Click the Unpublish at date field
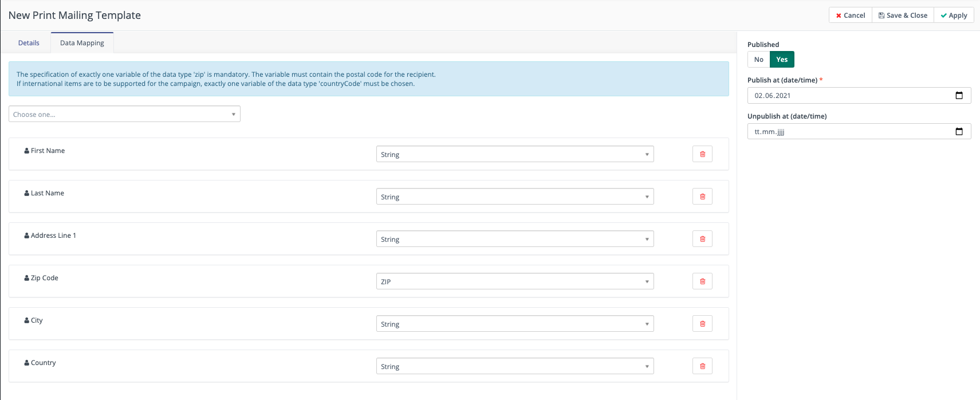This screenshot has height=400, width=980. coord(848,132)
